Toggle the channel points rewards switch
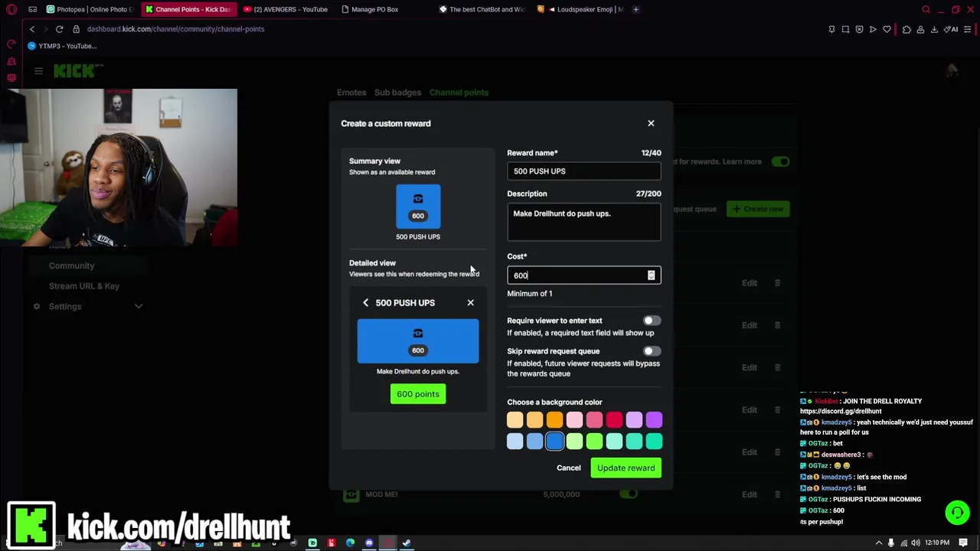 coord(780,161)
